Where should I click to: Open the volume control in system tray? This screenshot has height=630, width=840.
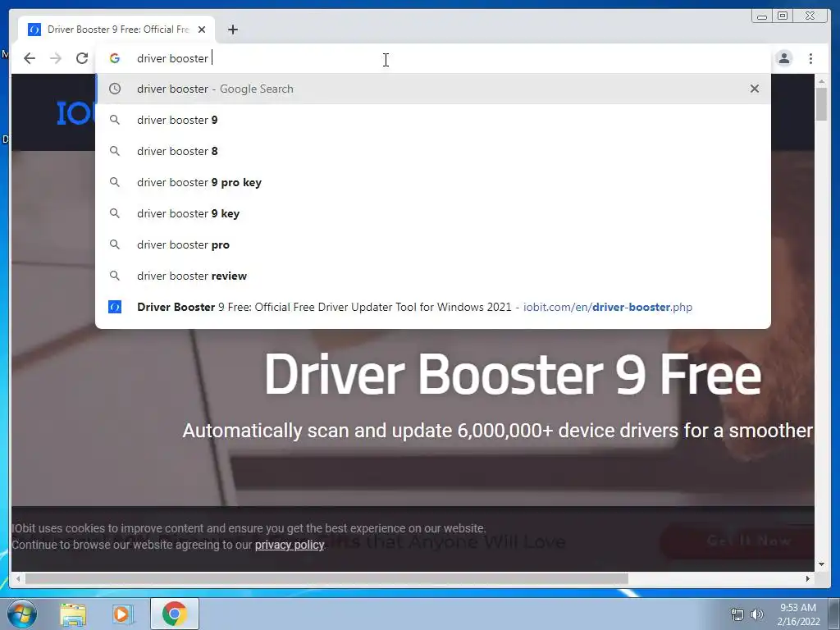point(757,614)
